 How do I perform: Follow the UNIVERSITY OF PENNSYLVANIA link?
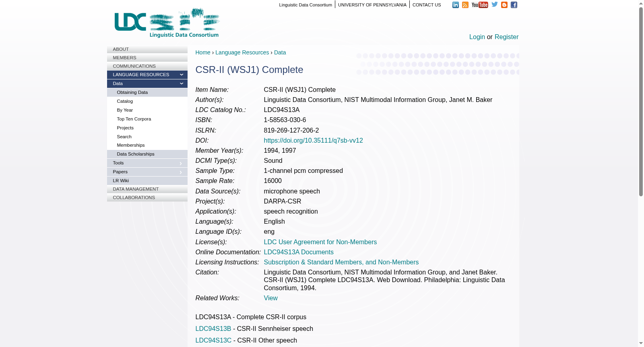click(x=372, y=5)
